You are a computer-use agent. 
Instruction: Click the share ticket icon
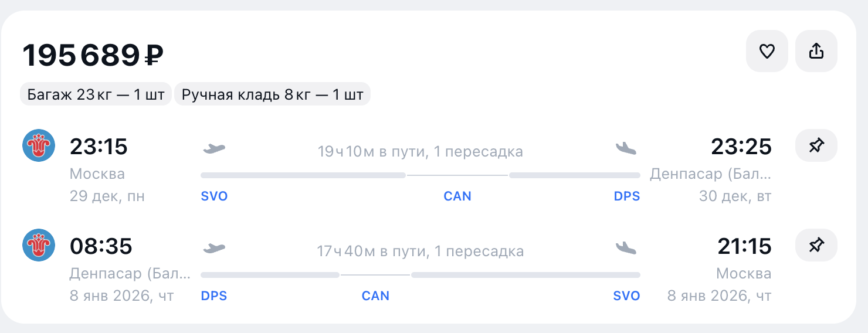tap(816, 52)
